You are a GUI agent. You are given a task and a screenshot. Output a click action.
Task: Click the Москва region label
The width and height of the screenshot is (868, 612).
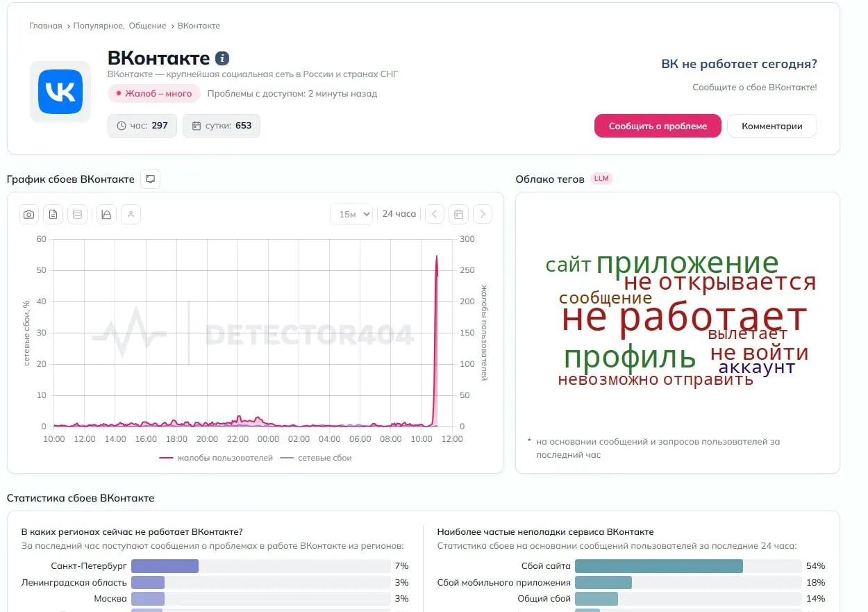coord(110,598)
